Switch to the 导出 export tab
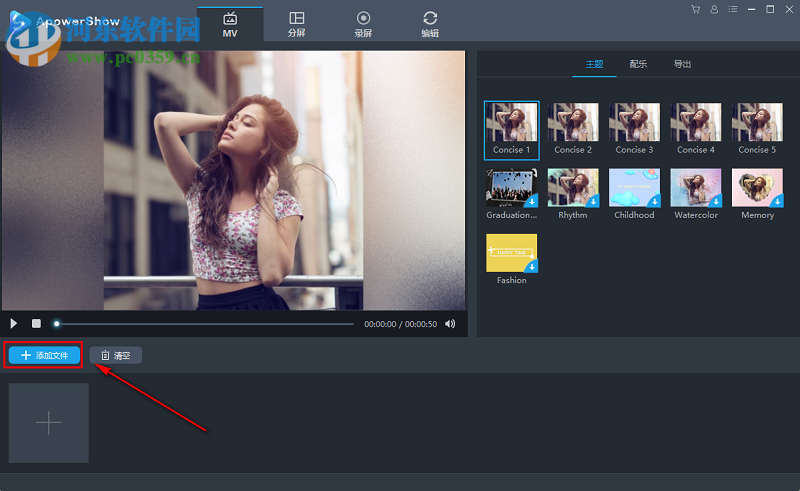Image resolution: width=800 pixels, height=491 pixels. [x=682, y=64]
